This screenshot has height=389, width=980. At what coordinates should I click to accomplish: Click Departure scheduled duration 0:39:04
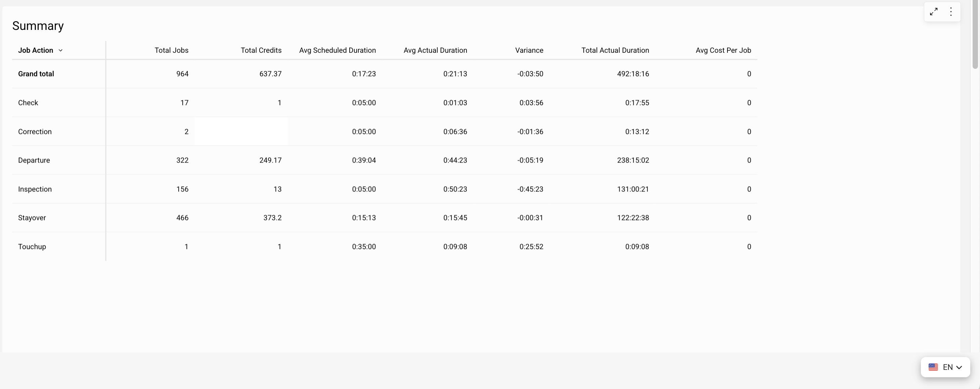[364, 160]
